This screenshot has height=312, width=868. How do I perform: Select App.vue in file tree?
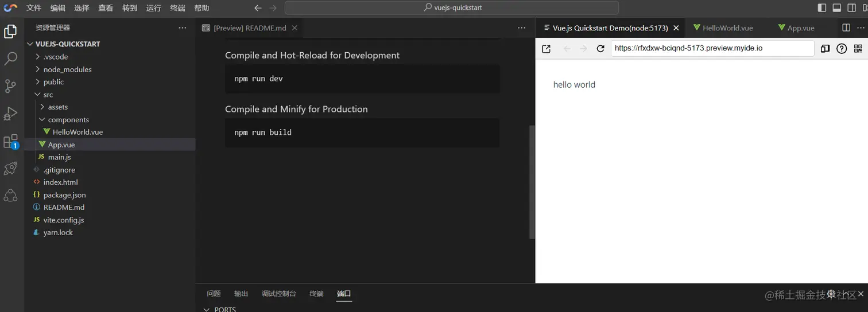110,145
